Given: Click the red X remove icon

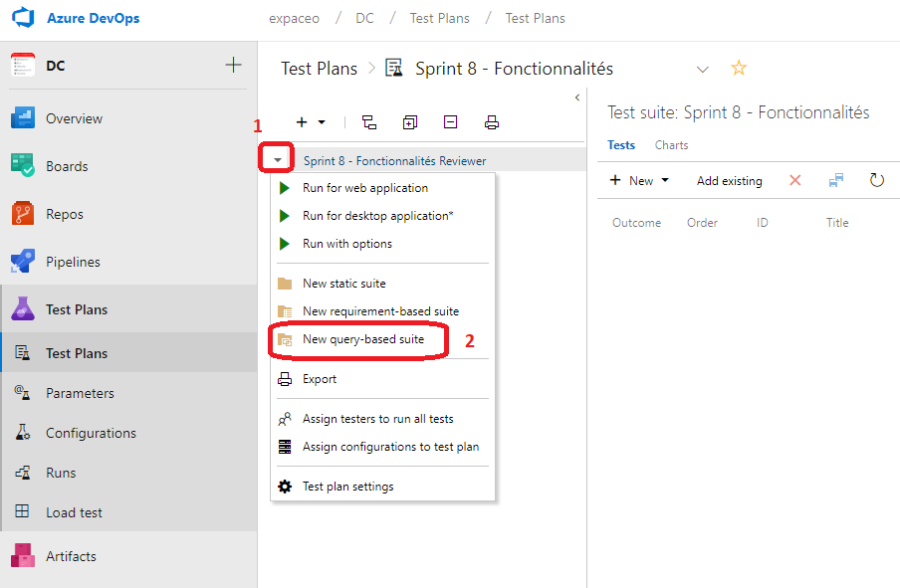Looking at the screenshot, I should coord(794,181).
